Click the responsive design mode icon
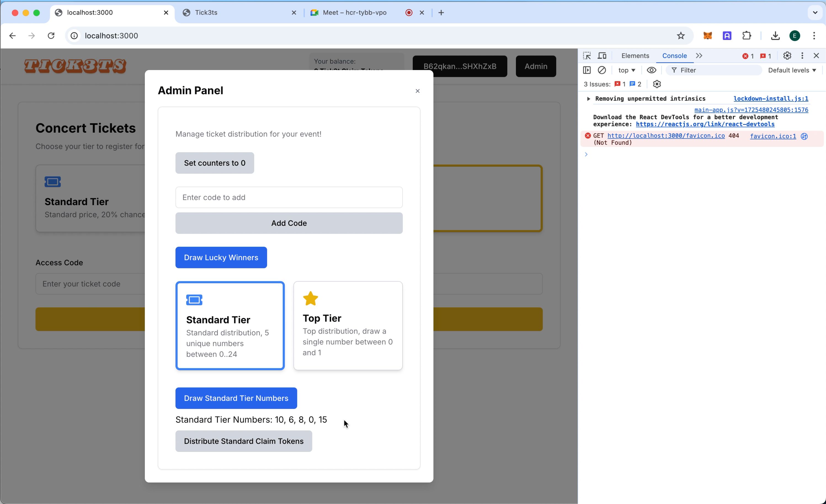Screen dimensions: 826x504 (x=602, y=55)
